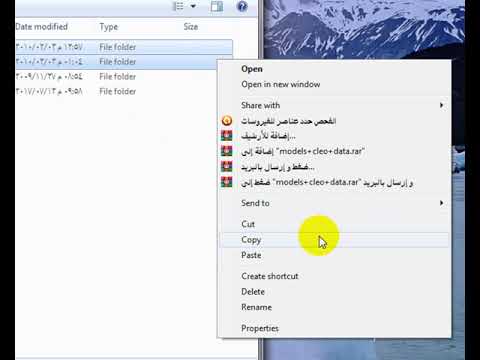The width and height of the screenshot is (480, 360).
Task: Click the orange antivirus scan icon
Action: (227, 121)
